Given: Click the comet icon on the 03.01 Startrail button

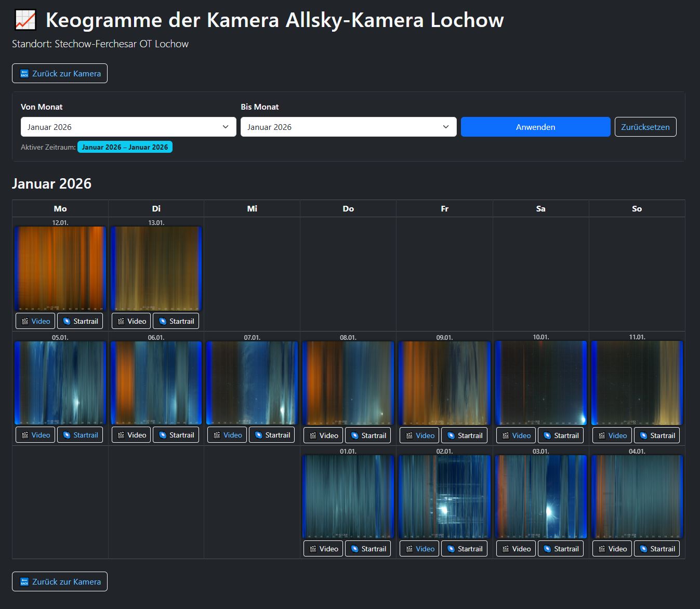Looking at the screenshot, I should coord(548,548).
